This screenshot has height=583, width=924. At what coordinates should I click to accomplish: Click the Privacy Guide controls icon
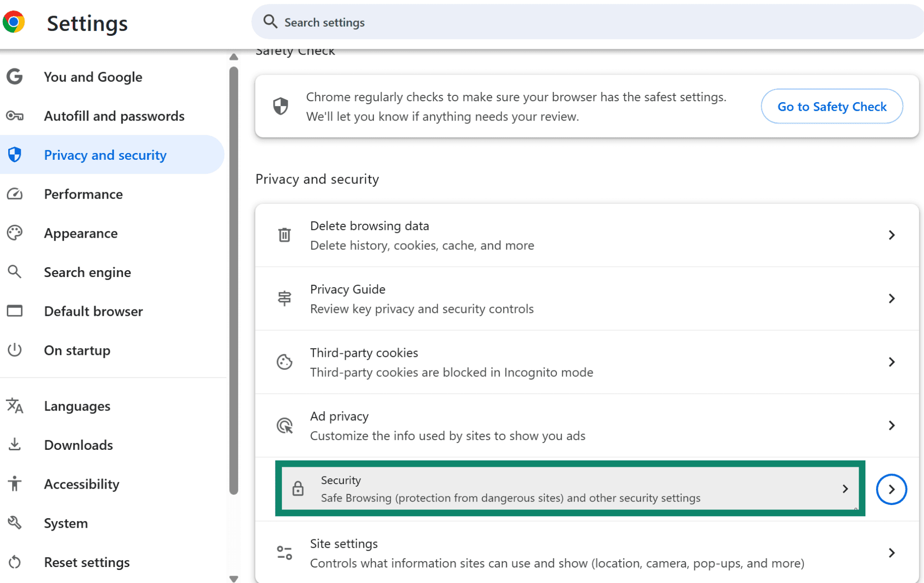point(285,298)
